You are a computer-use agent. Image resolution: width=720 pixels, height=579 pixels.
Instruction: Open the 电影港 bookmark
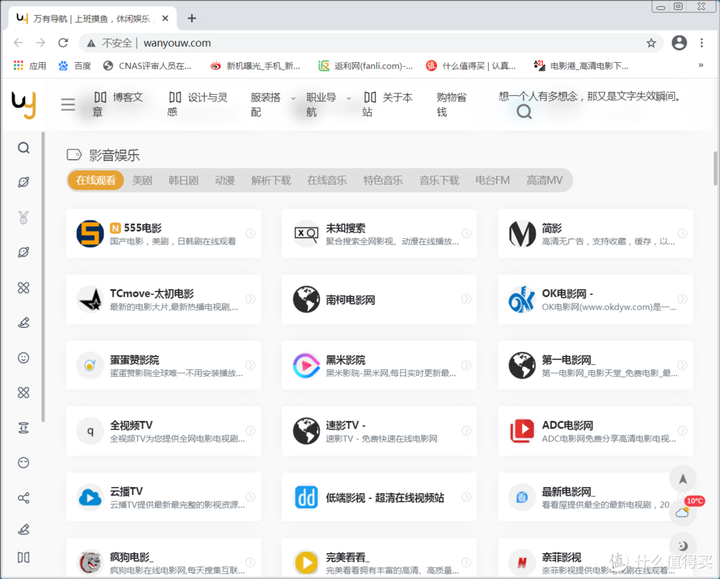tap(581, 66)
